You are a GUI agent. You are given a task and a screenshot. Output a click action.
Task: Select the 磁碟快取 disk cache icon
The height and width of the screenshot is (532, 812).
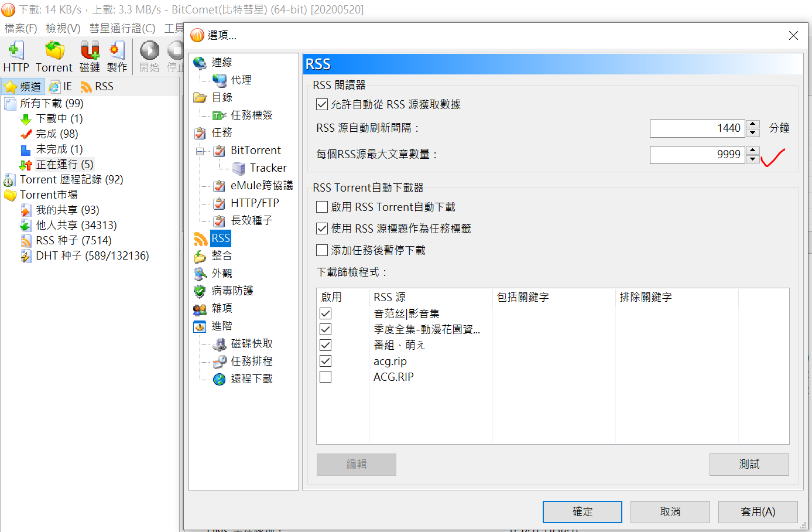(x=220, y=344)
